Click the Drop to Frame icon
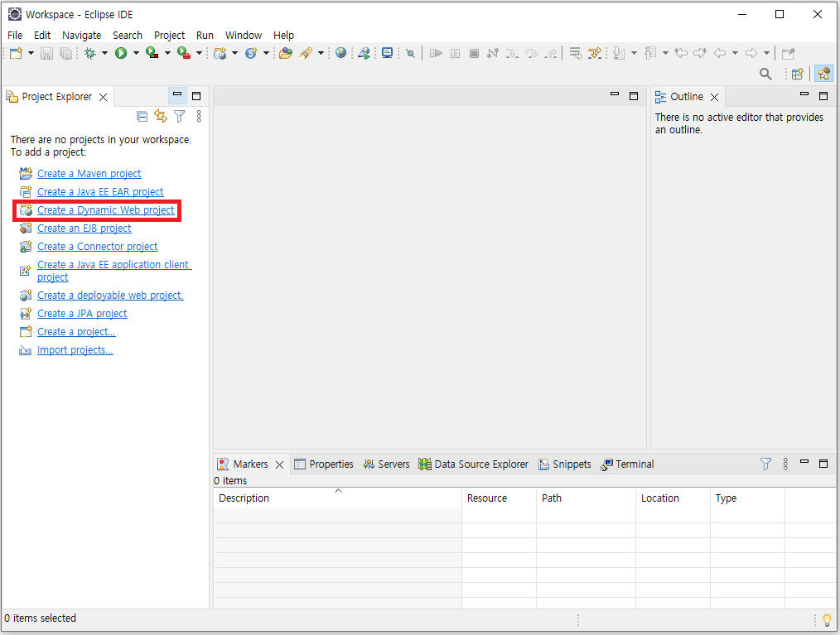Viewport: 840px width, 635px height. tap(576, 53)
